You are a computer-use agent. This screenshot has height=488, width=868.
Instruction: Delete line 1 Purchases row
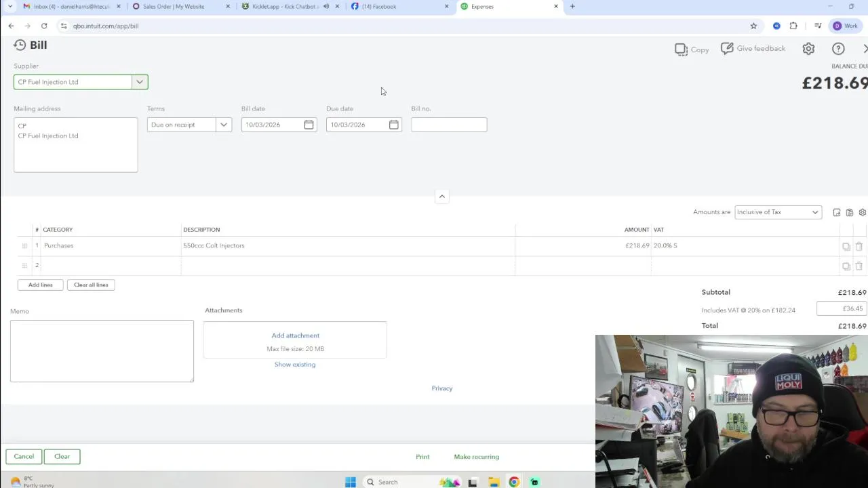pyautogui.click(x=859, y=246)
